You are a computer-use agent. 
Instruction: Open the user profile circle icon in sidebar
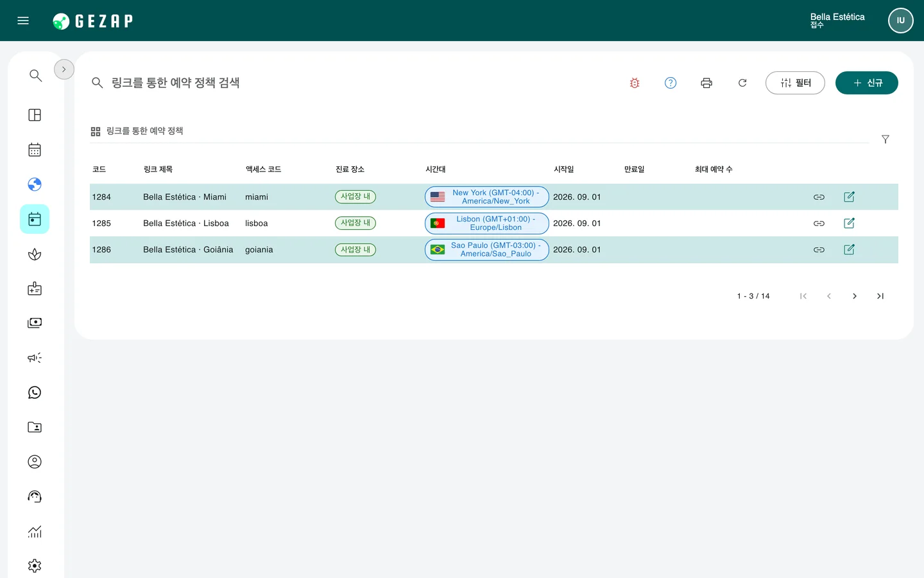tap(35, 462)
